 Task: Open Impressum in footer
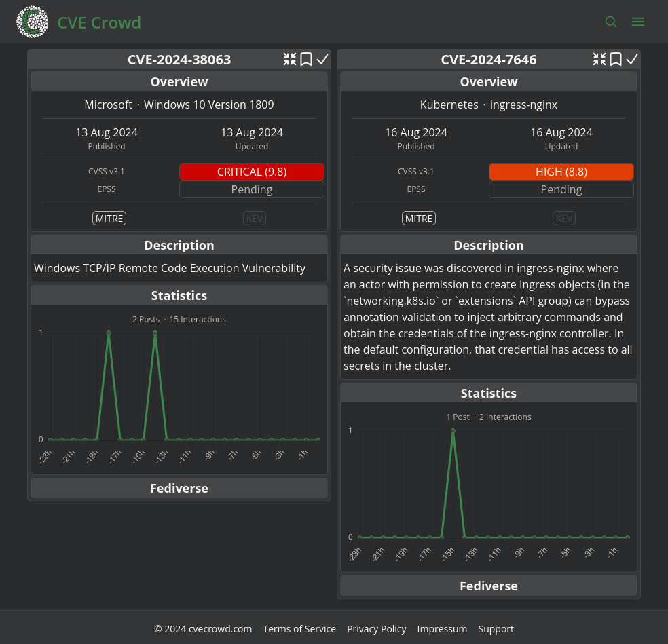pos(442,629)
